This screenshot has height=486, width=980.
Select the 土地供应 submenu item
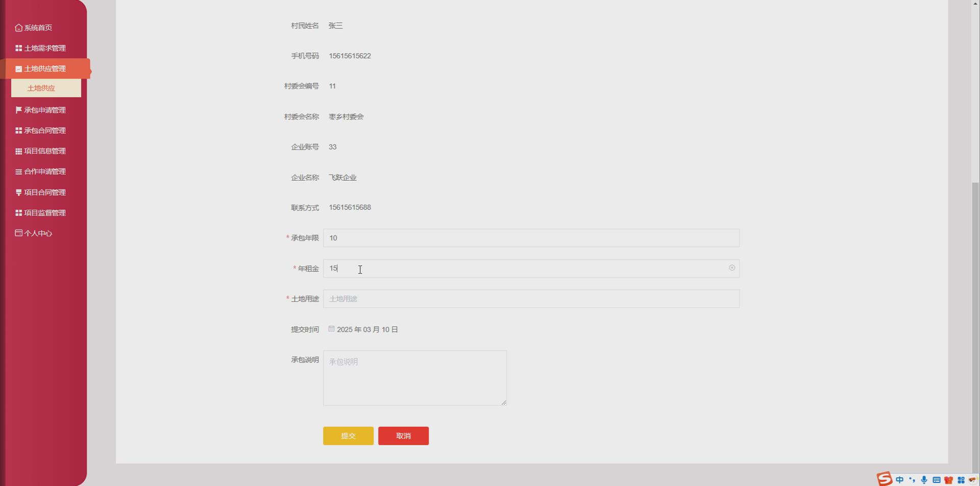[46, 88]
